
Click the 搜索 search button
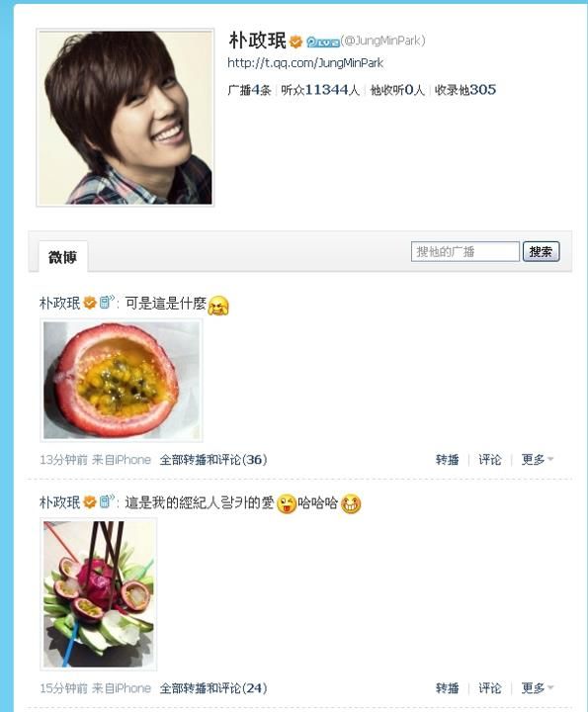pyautogui.click(x=541, y=251)
